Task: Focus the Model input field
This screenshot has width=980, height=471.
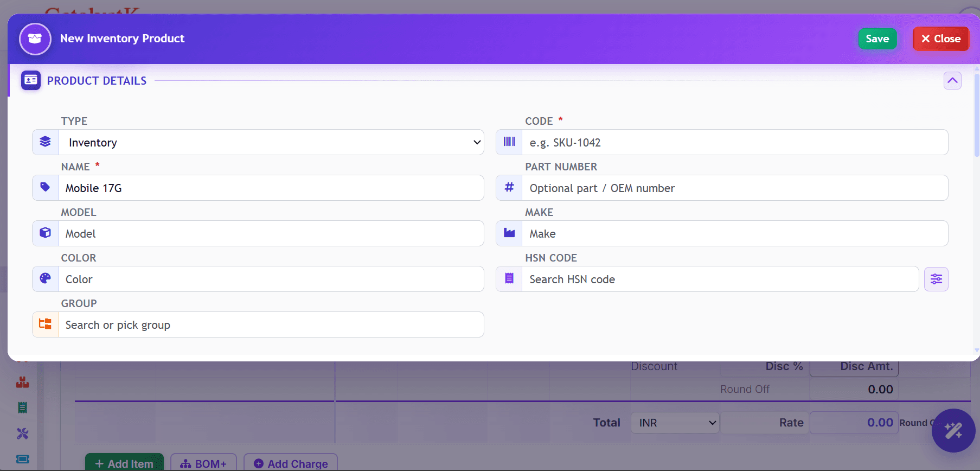Action: (271, 233)
